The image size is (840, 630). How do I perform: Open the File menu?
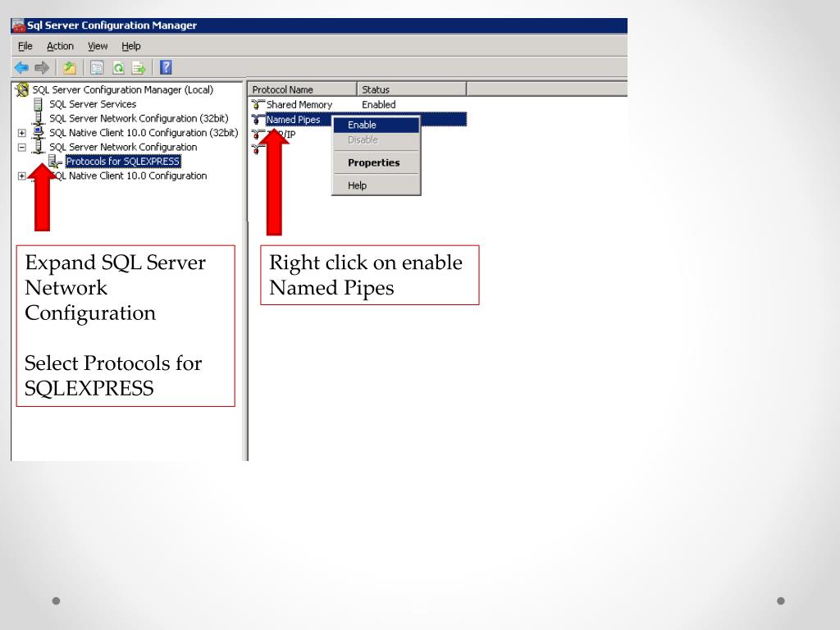click(x=25, y=46)
